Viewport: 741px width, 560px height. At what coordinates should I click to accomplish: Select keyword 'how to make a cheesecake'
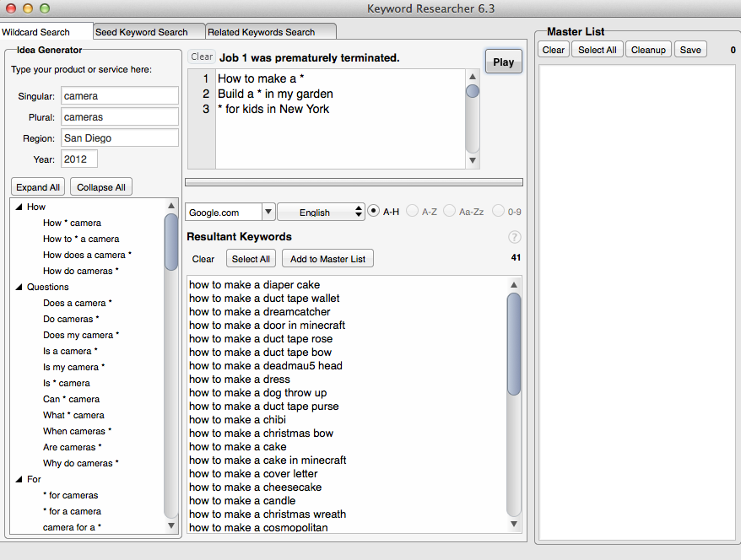point(255,487)
